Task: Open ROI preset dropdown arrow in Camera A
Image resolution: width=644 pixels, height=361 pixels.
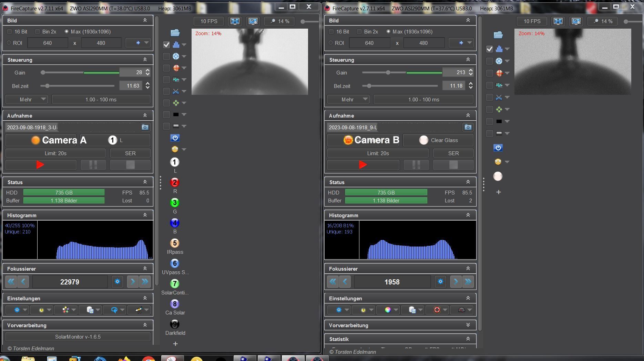Action: tap(146, 43)
